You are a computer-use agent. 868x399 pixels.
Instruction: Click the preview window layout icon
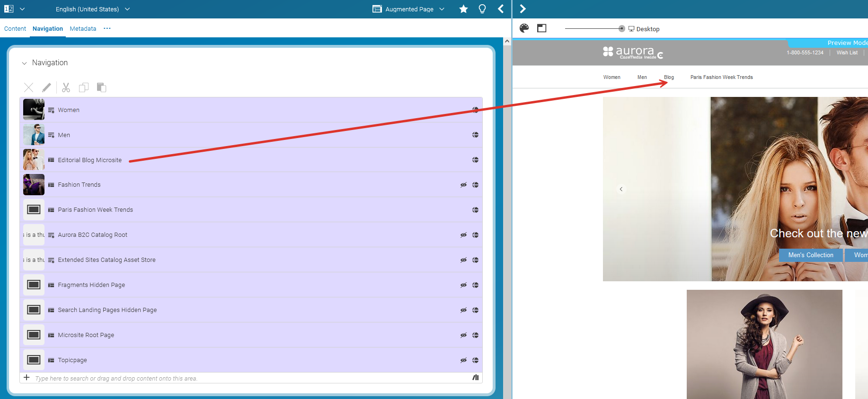541,28
